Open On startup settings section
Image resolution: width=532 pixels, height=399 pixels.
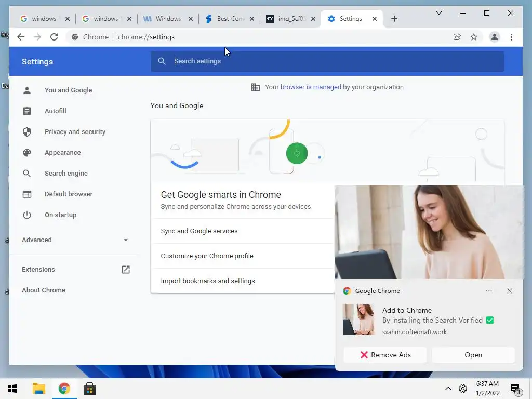[60, 215]
